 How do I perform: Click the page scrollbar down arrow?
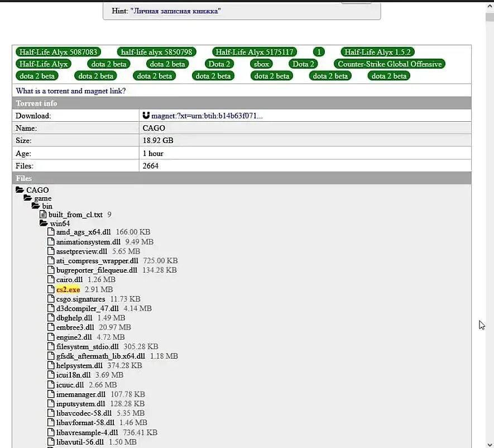tap(490, 444)
